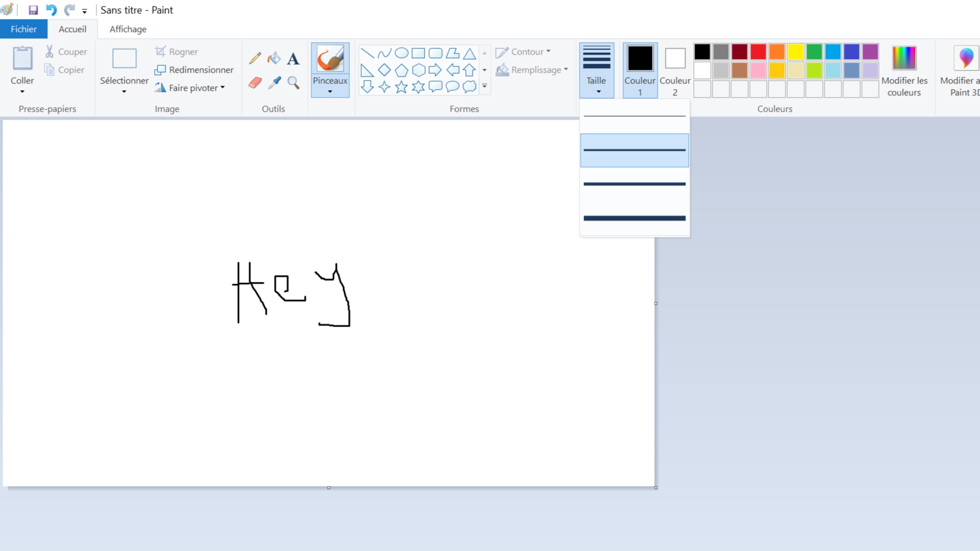This screenshot has width=980, height=551.
Task: Select Couleur 1 swatch
Action: tap(640, 70)
